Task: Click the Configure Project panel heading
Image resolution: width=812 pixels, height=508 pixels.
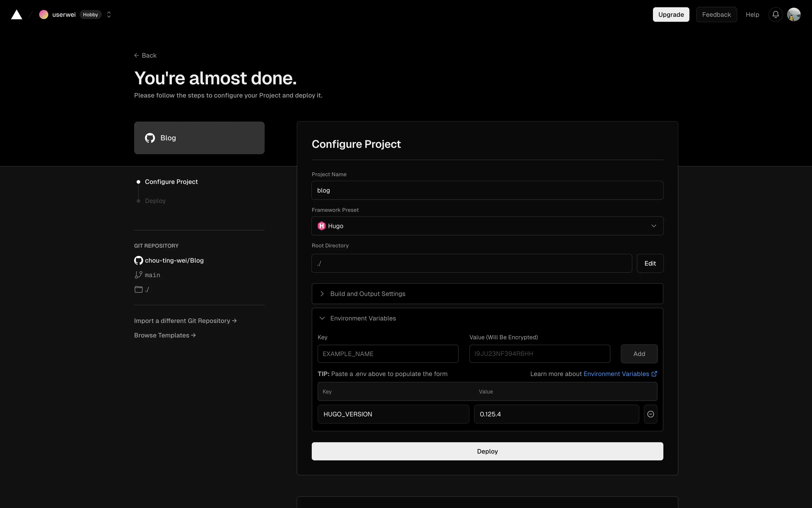Action: (356, 144)
